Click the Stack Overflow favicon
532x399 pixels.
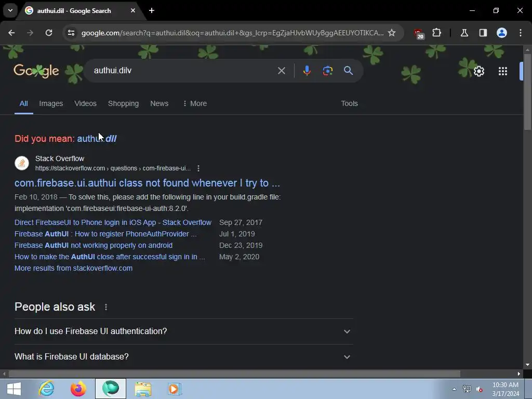point(22,163)
